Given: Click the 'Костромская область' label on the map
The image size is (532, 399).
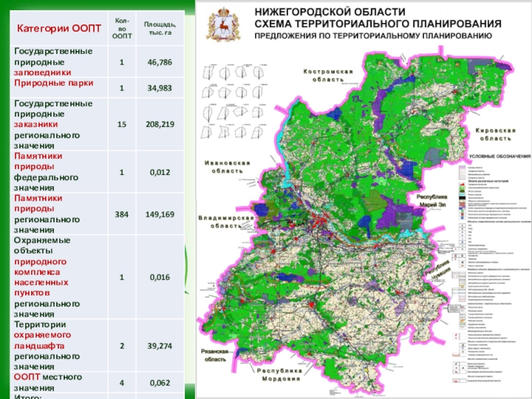Looking at the screenshot, I should point(328,75).
